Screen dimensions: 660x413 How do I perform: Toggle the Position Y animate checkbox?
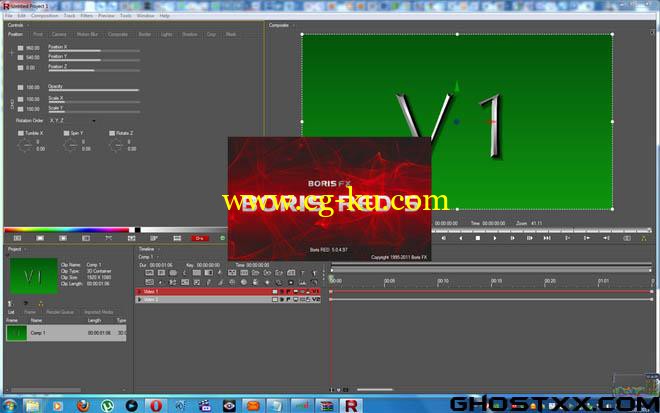tap(20, 58)
